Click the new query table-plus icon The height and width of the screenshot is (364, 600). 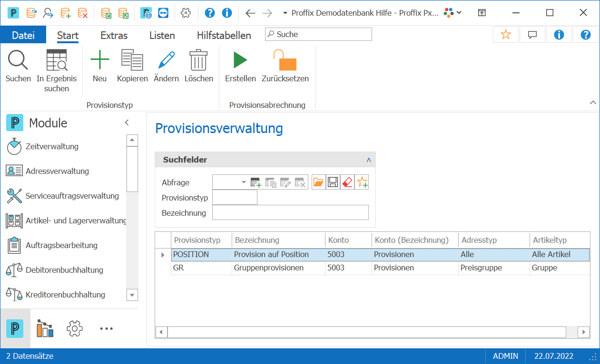point(256,182)
